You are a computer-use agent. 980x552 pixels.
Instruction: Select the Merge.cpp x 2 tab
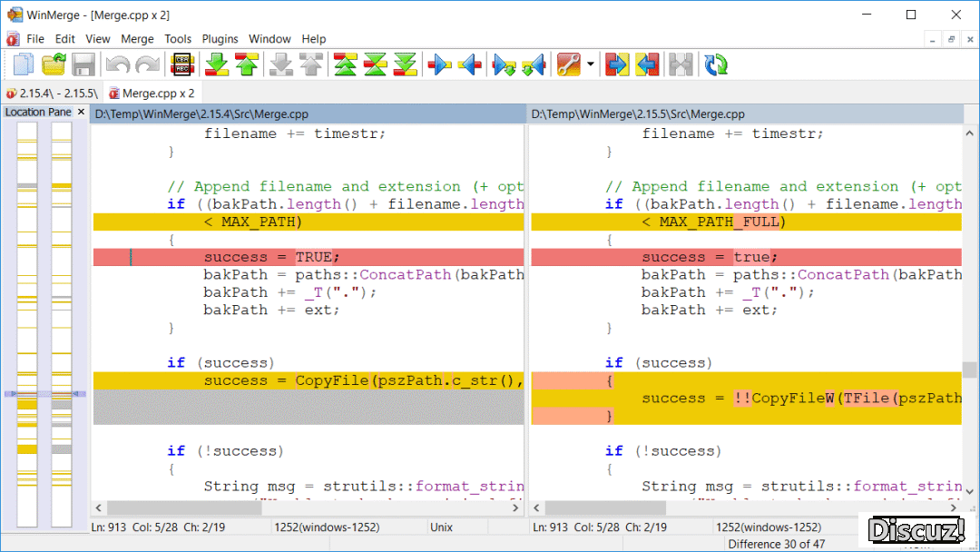pyautogui.click(x=152, y=94)
